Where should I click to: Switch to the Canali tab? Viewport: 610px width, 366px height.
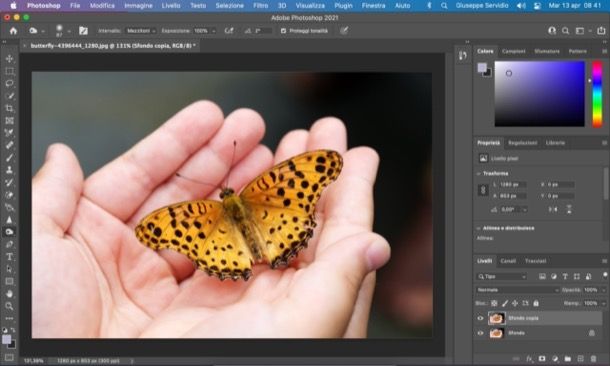(508, 261)
